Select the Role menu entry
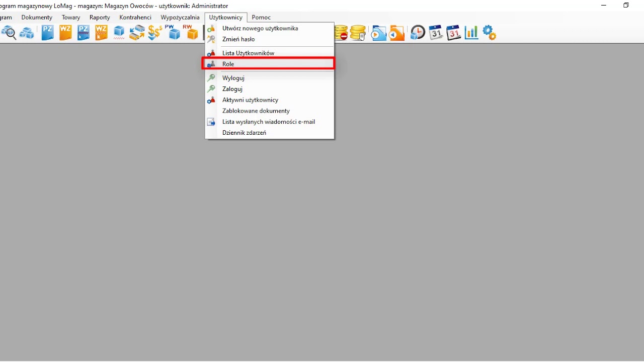644x362 pixels. 270,64
